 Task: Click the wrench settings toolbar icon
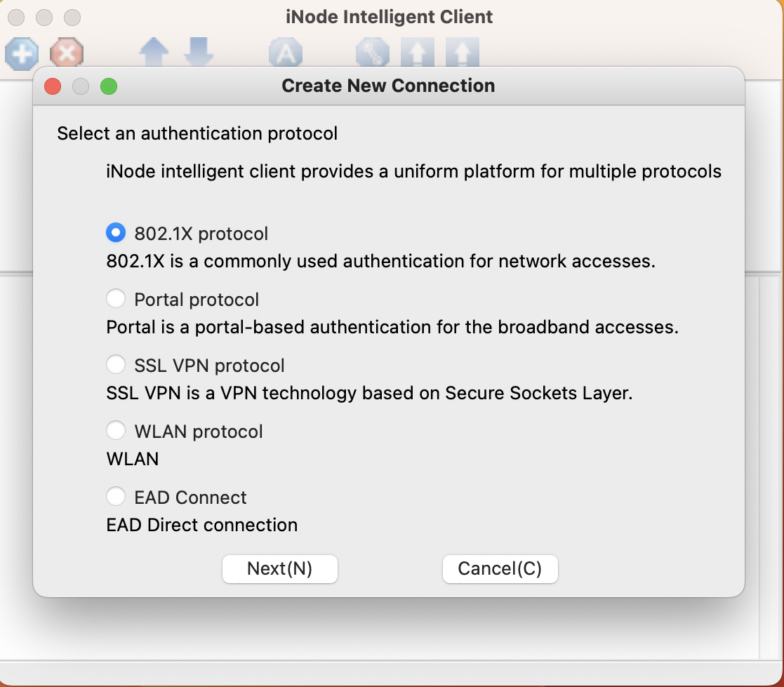click(x=373, y=52)
